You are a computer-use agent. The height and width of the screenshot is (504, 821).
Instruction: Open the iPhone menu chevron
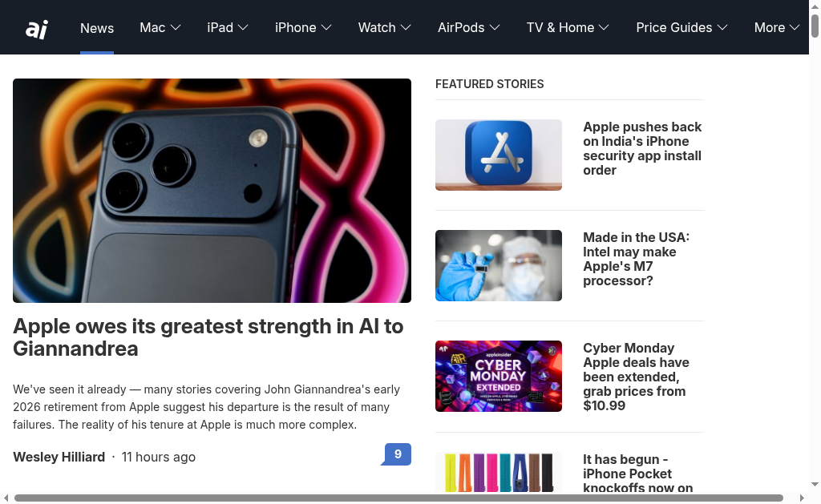[x=326, y=27]
